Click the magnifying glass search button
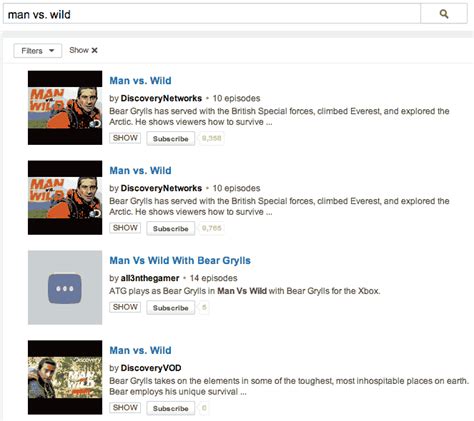 coord(444,14)
